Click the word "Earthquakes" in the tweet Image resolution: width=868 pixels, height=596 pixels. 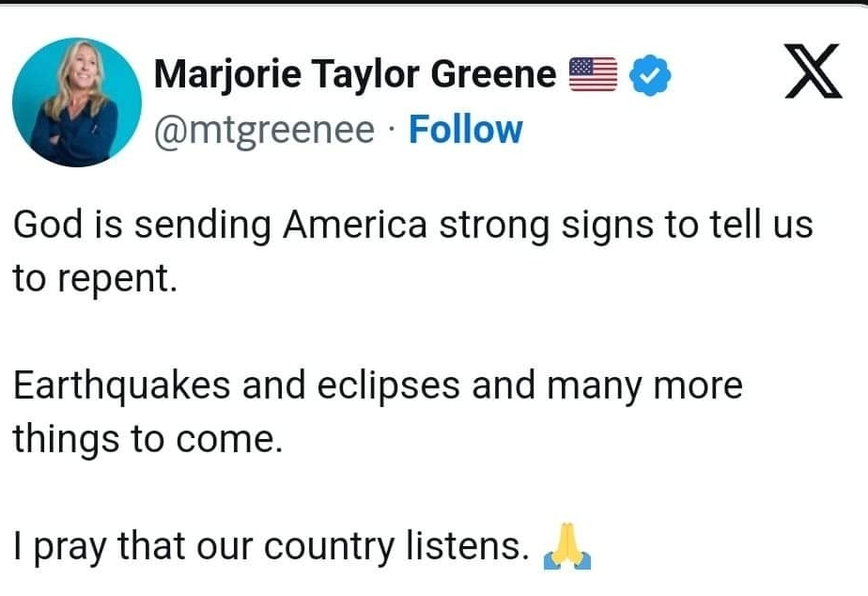(x=122, y=386)
